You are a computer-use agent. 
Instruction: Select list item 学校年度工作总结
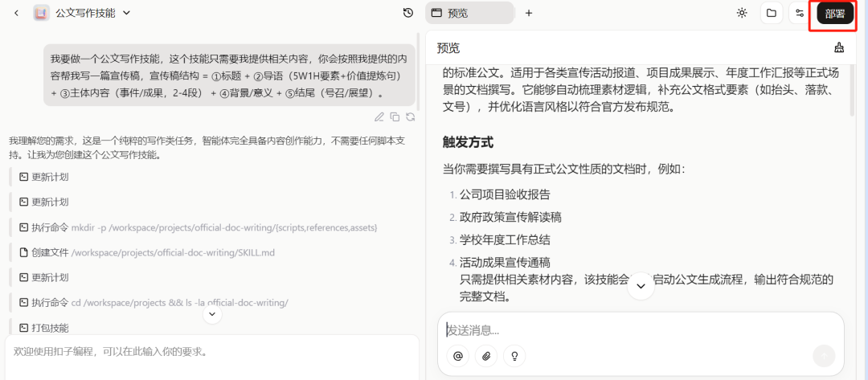[505, 240]
